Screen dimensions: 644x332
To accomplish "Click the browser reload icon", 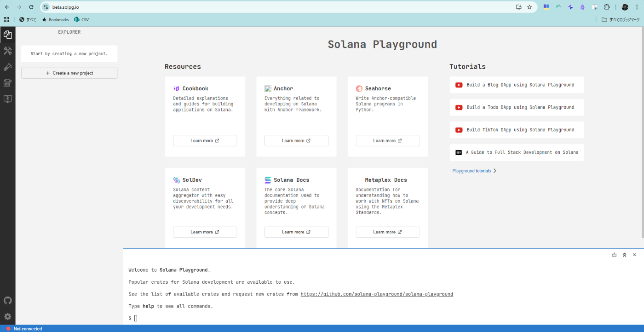I will (x=31, y=7).
